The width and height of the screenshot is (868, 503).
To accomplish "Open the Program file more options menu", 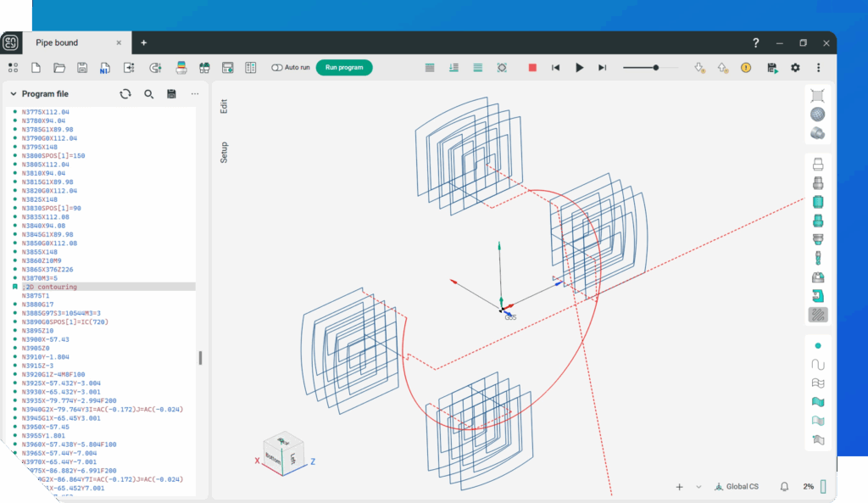I will point(195,94).
